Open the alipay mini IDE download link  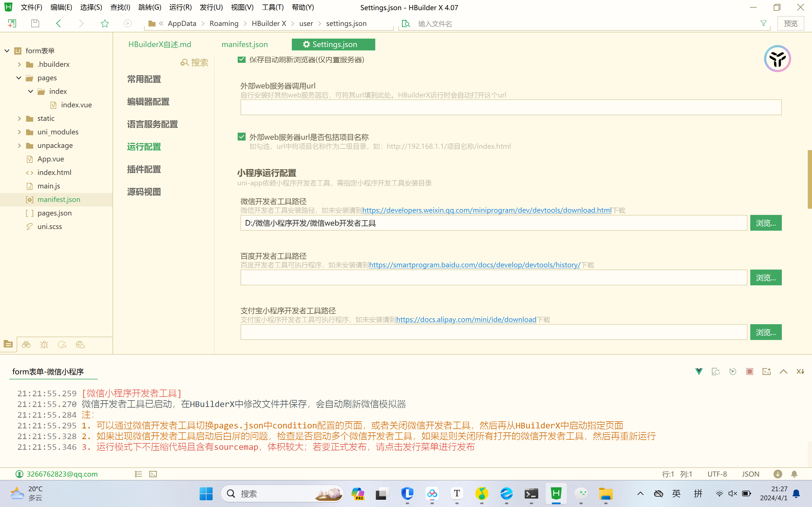tap(466, 320)
